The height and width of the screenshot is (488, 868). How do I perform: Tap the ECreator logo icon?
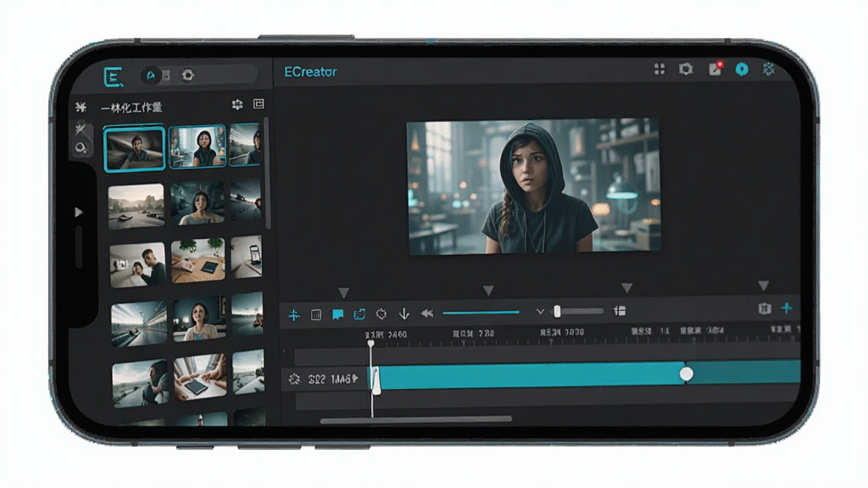pyautogui.click(x=113, y=77)
